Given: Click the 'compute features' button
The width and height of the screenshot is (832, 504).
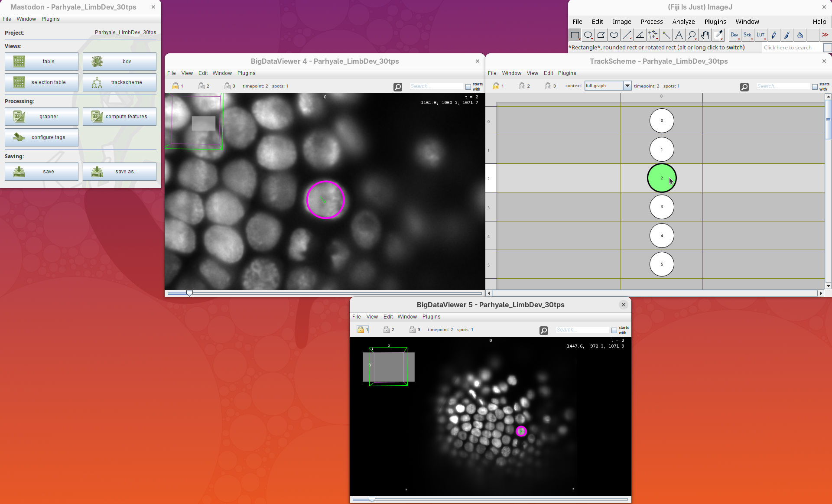Looking at the screenshot, I should point(120,117).
